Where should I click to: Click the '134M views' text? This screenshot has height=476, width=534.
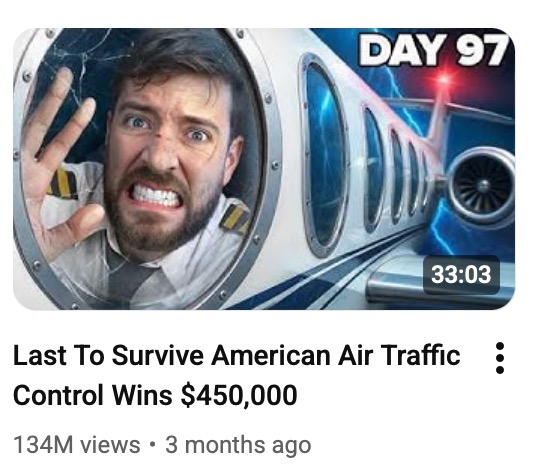click(77, 445)
